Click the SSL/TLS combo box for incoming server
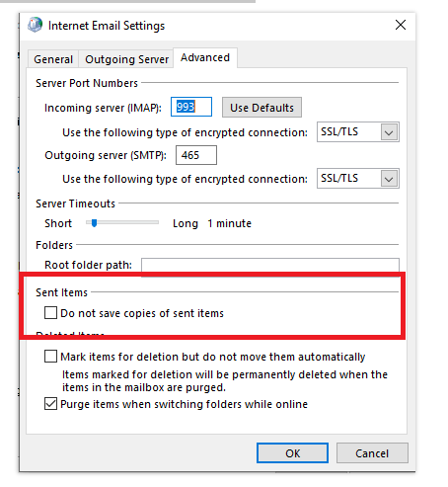Screen dimensions: 448x487 [x=358, y=132]
